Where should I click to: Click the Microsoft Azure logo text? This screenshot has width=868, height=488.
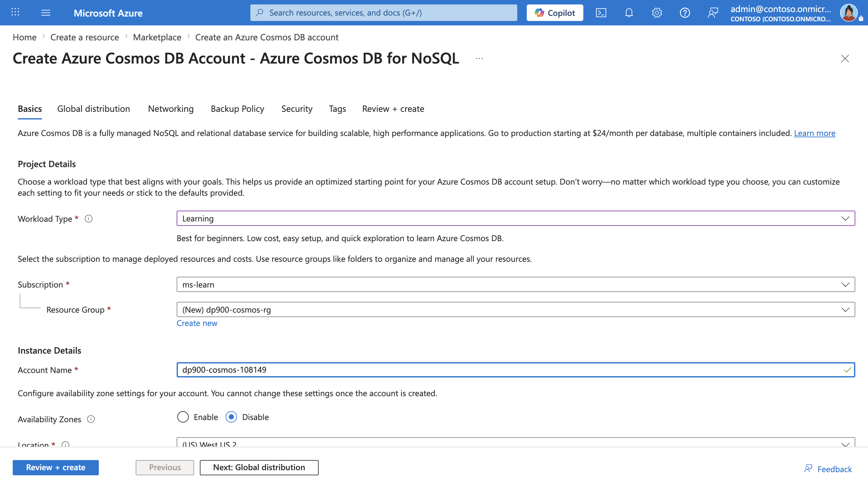coord(108,13)
